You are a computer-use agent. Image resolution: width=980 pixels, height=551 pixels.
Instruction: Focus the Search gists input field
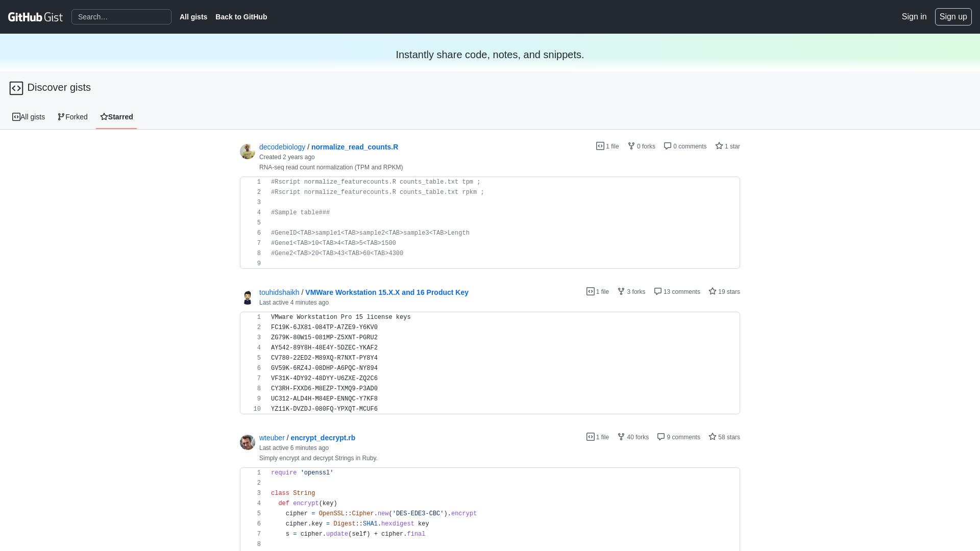121,17
